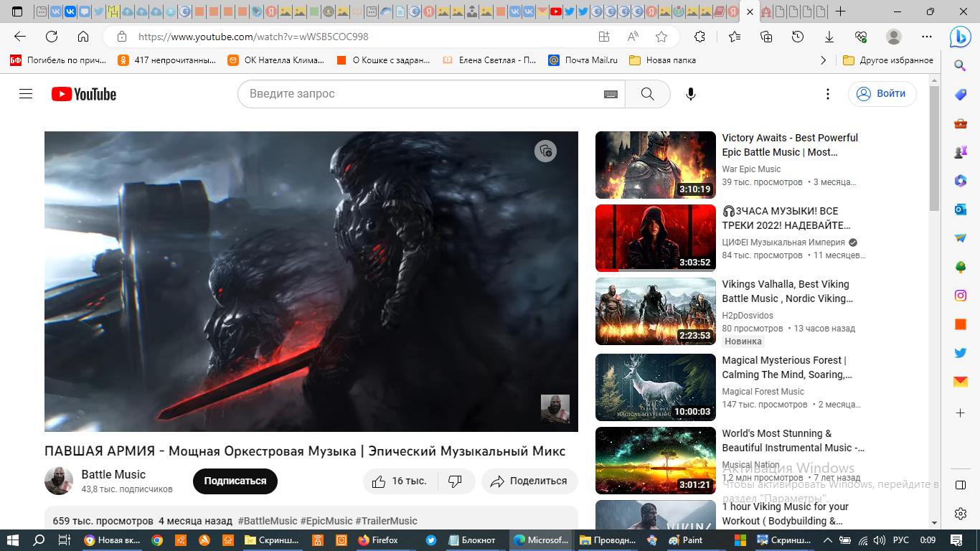Like the video with thumbs up
Screen dimensions: 980x551
tap(400, 481)
